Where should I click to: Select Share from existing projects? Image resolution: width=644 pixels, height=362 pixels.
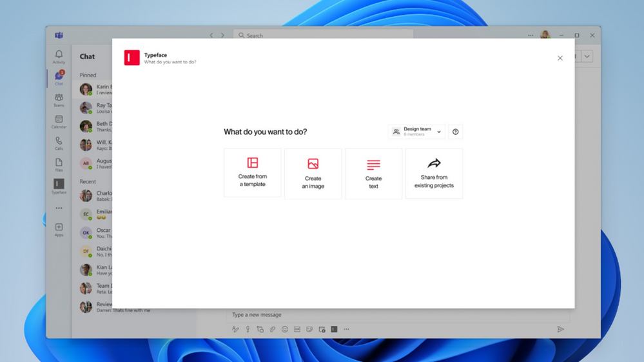pos(434,174)
